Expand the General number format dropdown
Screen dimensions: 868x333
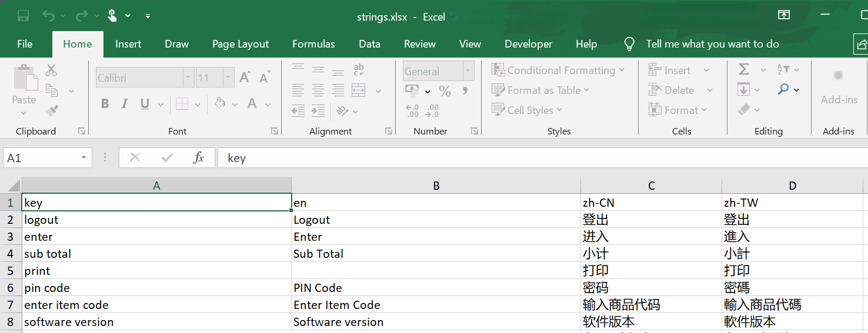469,72
